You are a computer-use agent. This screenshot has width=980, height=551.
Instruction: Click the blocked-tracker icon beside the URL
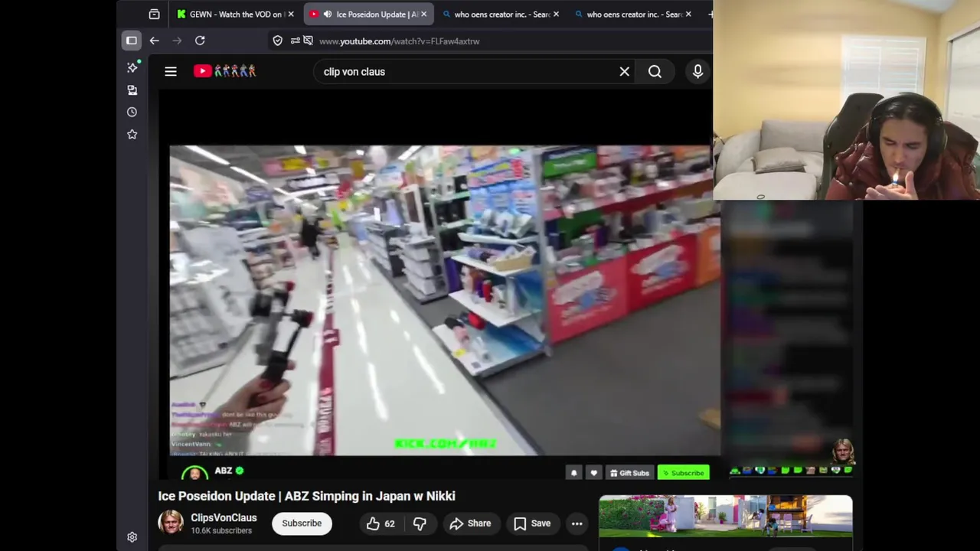tap(308, 41)
